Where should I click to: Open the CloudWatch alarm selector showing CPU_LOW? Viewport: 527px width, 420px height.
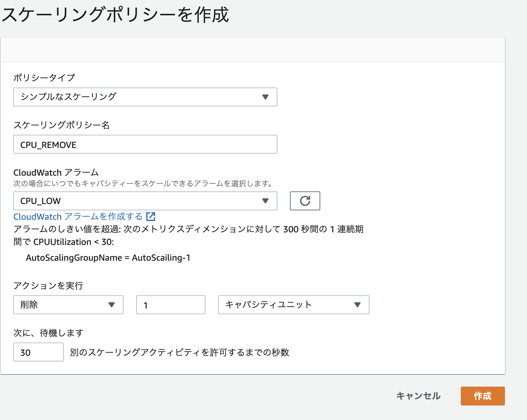tap(145, 201)
